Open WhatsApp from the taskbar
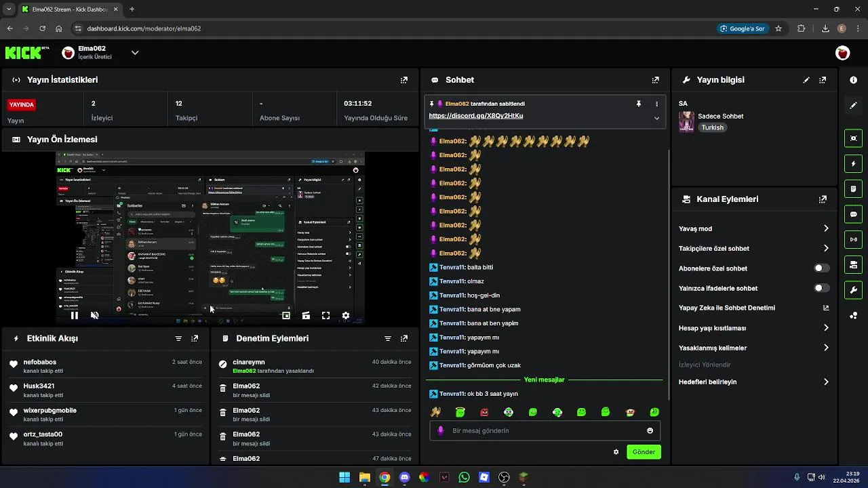The image size is (868, 488). (x=464, y=477)
